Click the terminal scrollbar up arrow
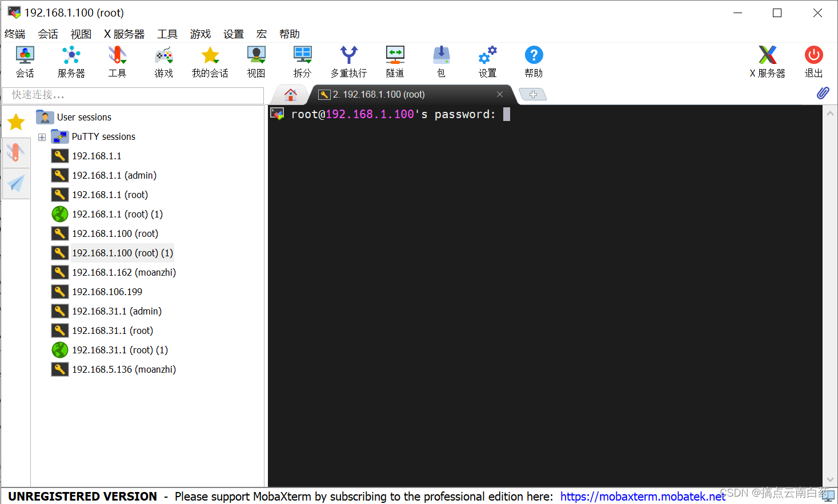The height and width of the screenshot is (504, 838). [x=830, y=113]
